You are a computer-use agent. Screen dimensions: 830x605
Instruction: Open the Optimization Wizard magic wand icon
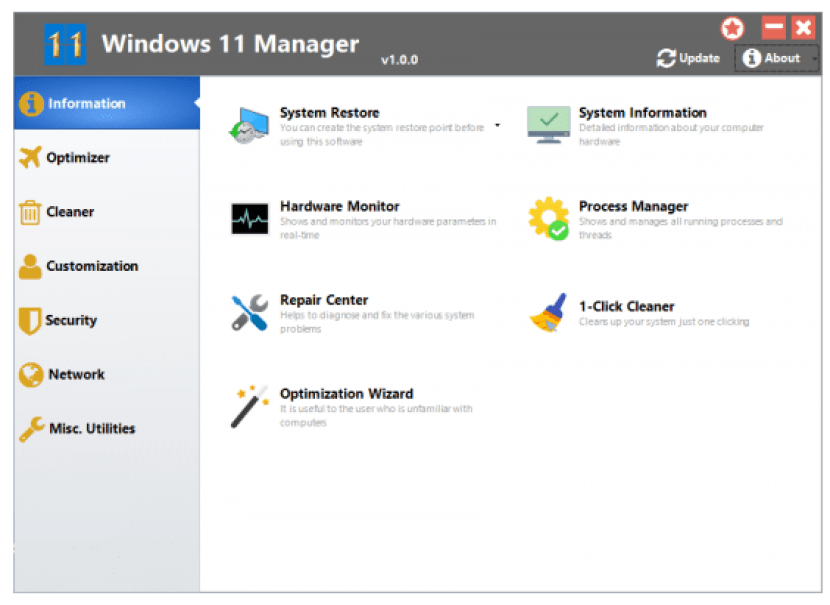click(249, 406)
